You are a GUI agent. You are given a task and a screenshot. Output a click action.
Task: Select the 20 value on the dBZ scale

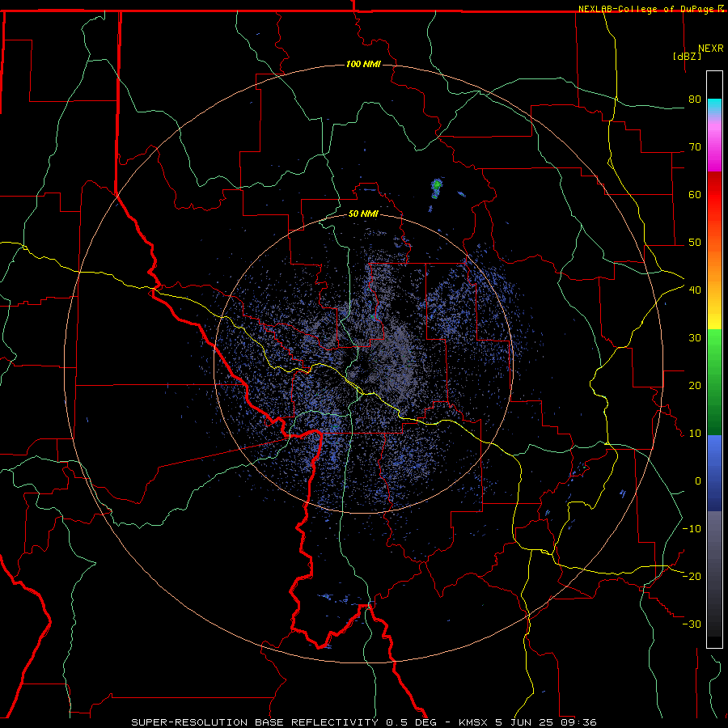coord(695,385)
